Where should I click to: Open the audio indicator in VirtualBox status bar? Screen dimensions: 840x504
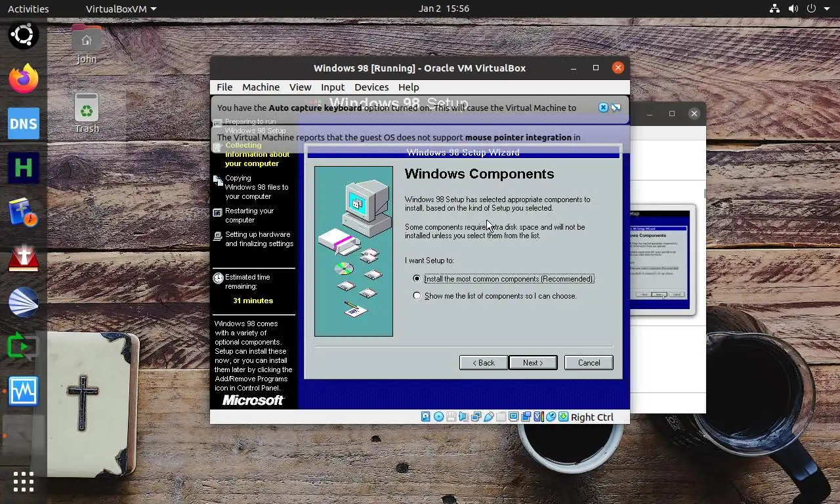(463, 417)
